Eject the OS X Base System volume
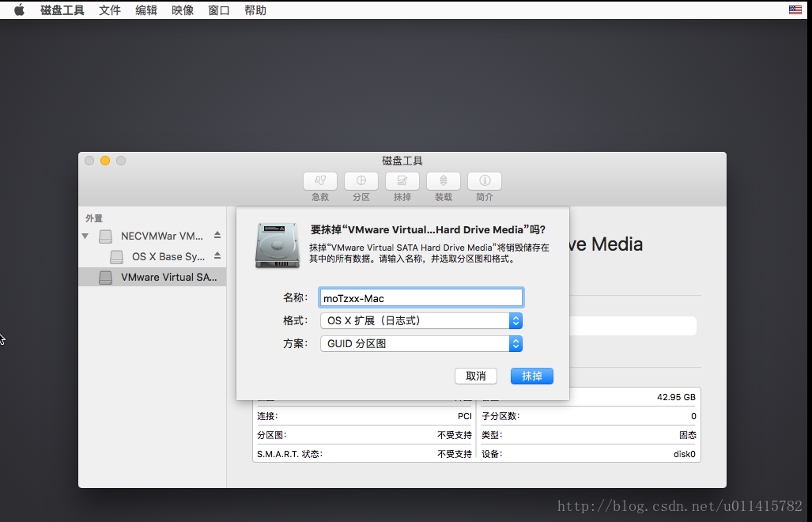812x522 pixels. (217, 256)
